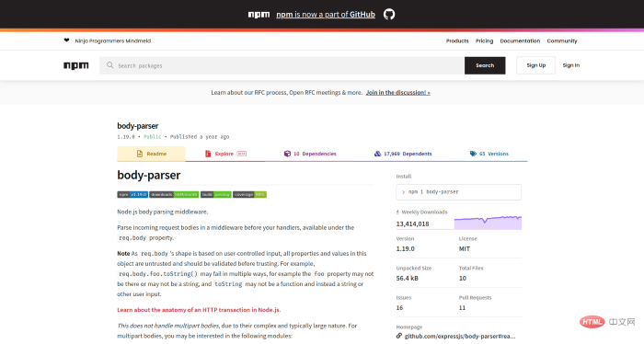The image size is (644, 344).
Task: Click the 'npm i body-parser' install command box
Action: point(459,192)
